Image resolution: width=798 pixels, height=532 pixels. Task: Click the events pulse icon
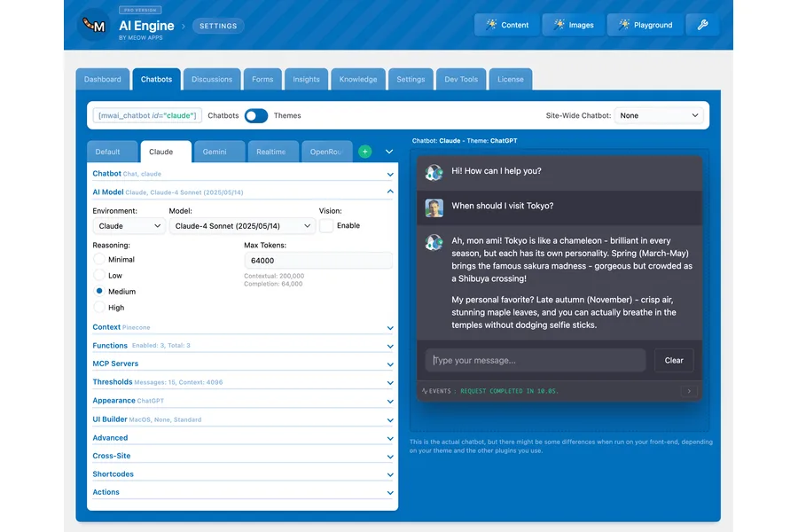pos(425,391)
